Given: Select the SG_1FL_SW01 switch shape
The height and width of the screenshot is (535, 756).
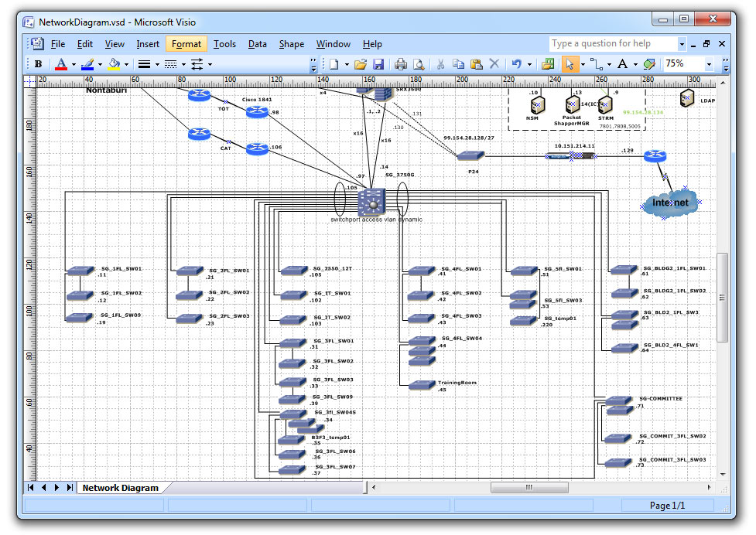Looking at the screenshot, I should point(80,271).
